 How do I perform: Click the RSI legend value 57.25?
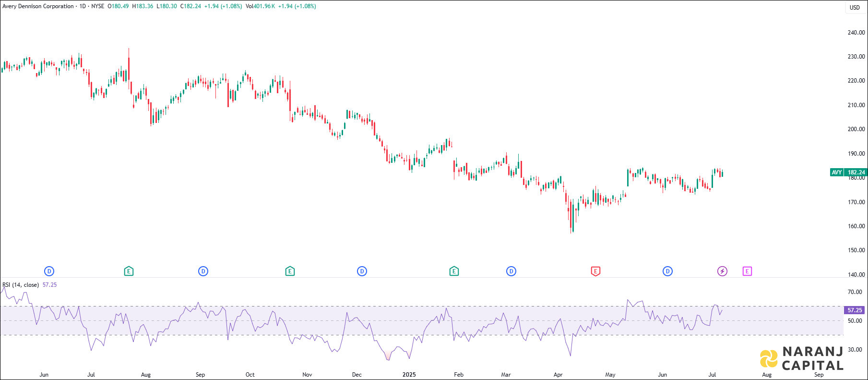click(50, 285)
